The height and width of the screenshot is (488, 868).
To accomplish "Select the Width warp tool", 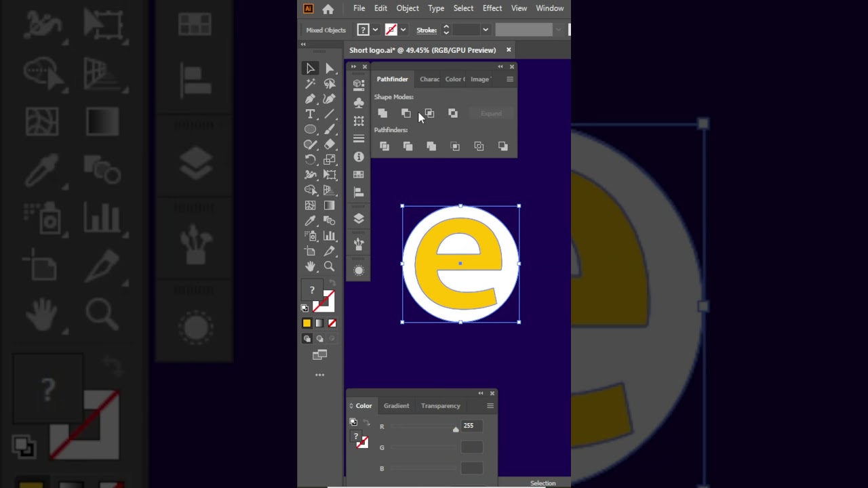I will (x=311, y=175).
